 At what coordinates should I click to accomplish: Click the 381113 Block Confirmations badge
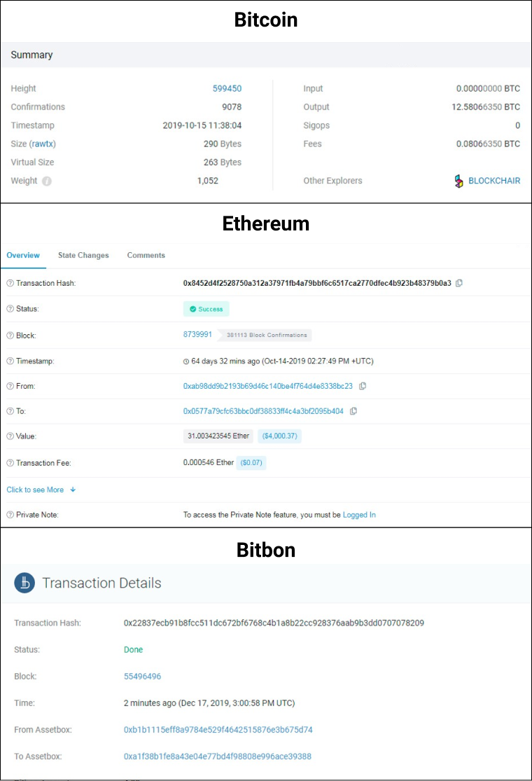(266, 336)
